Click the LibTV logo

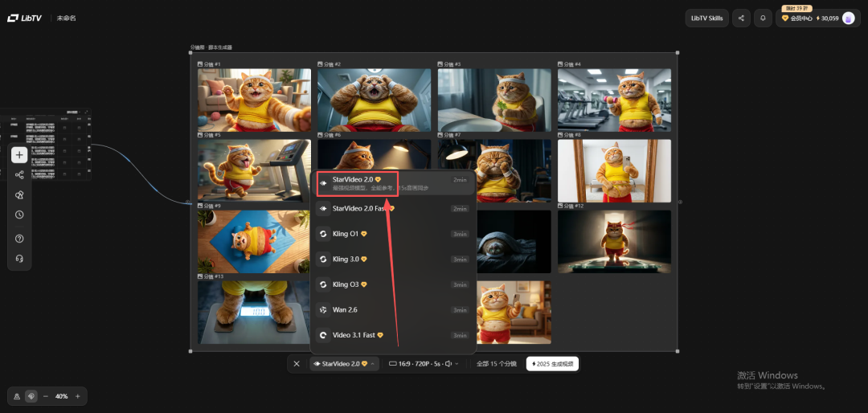tap(25, 18)
